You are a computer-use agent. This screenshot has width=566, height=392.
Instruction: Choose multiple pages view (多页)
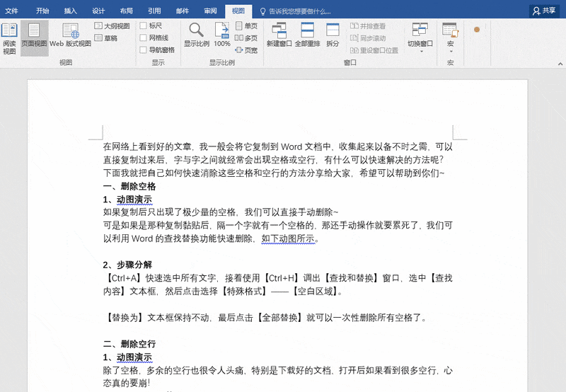pyautogui.click(x=246, y=38)
